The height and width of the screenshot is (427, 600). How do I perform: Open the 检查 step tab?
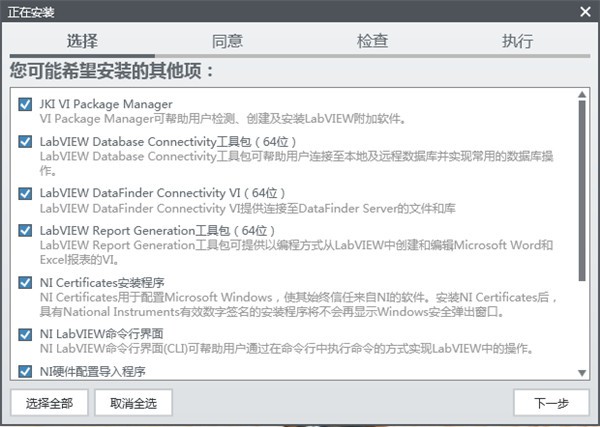372,42
